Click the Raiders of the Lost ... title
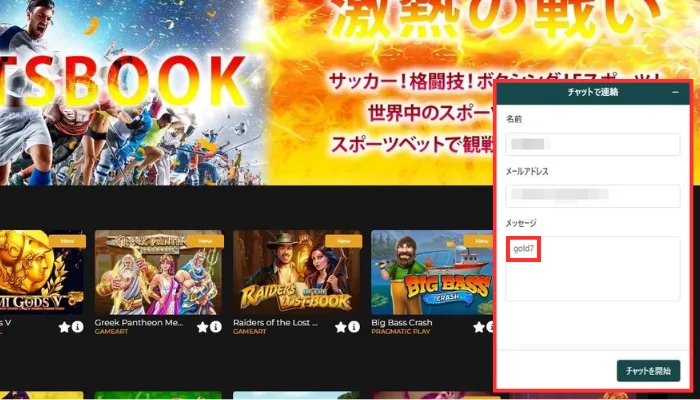 coord(275,323)
